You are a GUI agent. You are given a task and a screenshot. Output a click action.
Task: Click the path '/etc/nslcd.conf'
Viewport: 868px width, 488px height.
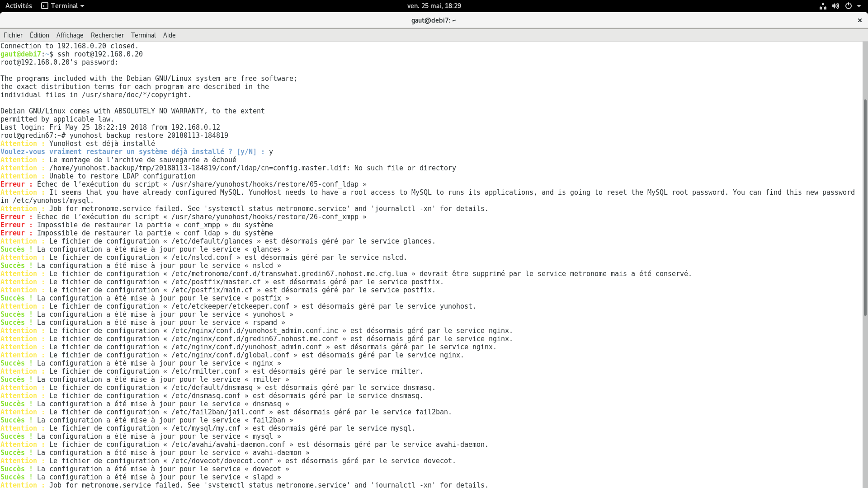(202, 258)
